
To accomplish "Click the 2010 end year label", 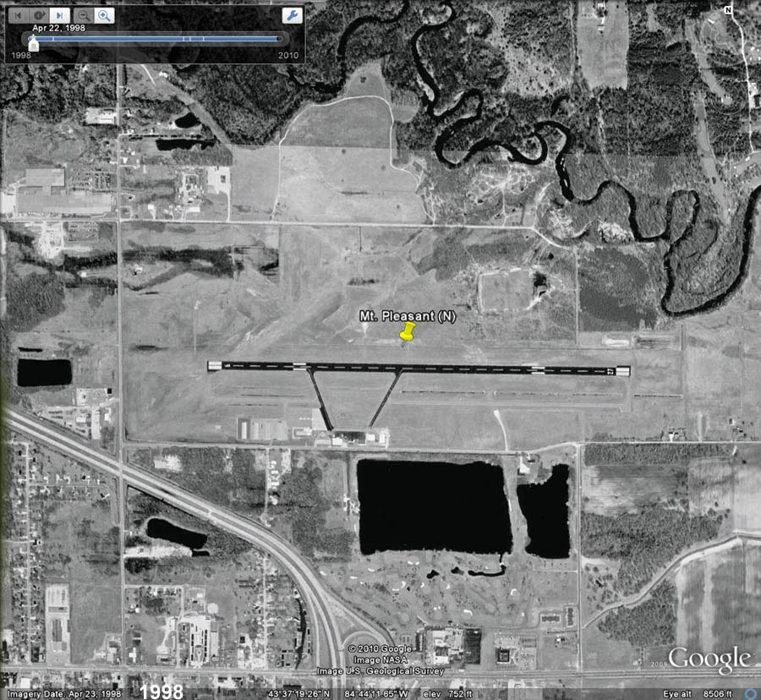I will (289, 55).
